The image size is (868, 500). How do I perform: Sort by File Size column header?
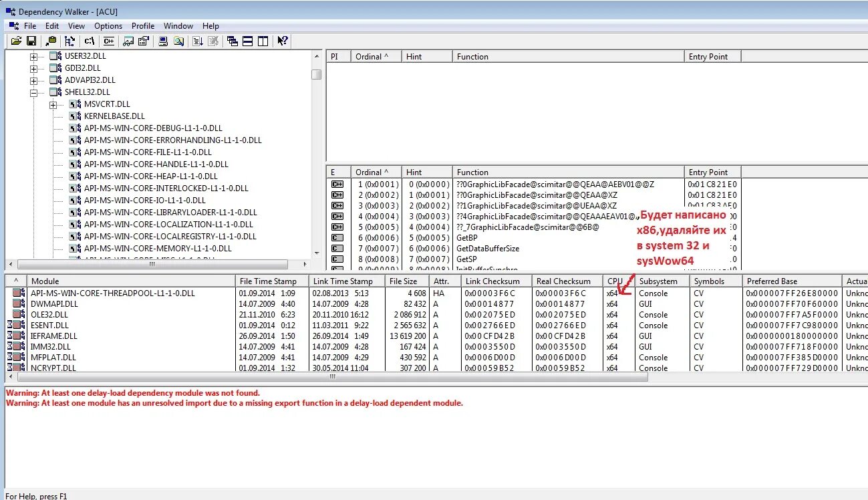coord(408,281)
